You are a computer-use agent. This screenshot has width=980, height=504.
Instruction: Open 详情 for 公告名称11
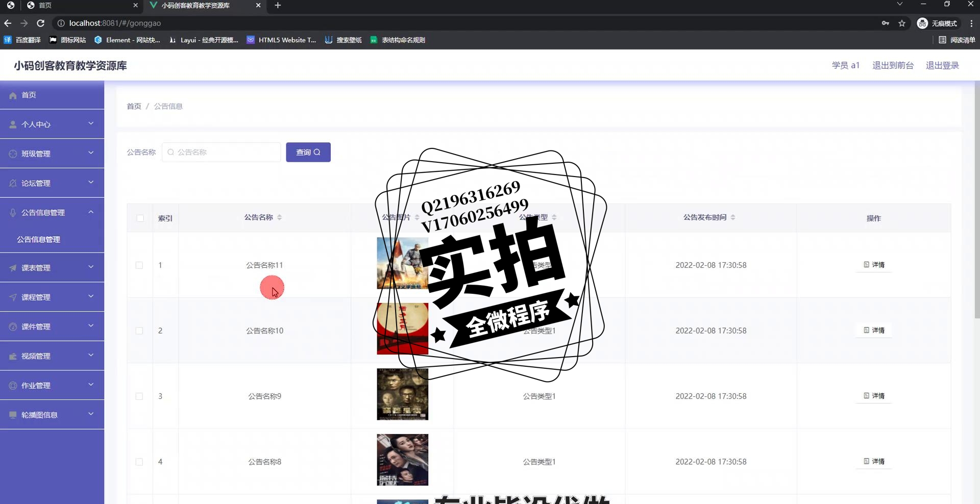click(874, 265)
